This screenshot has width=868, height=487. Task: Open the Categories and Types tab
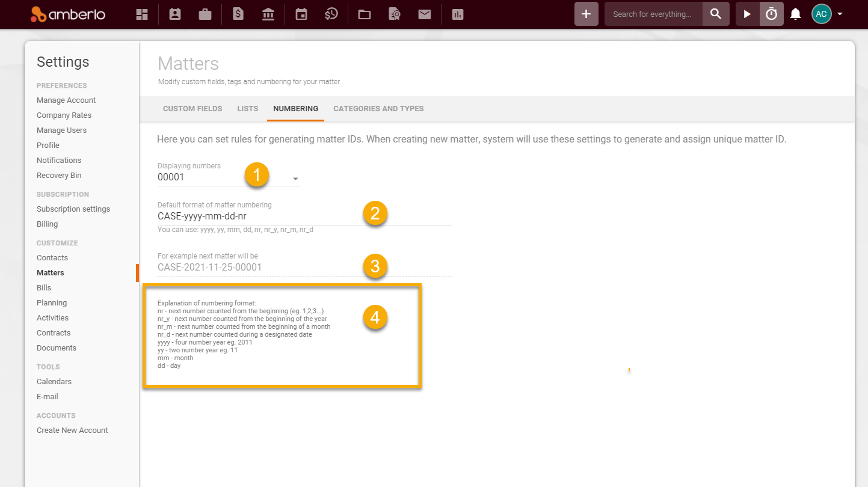pos(378,108)
